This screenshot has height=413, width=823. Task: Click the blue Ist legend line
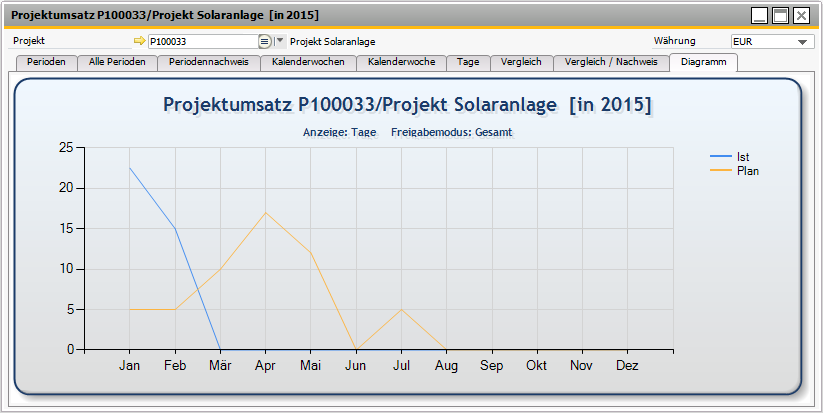[x=720, y=157]
